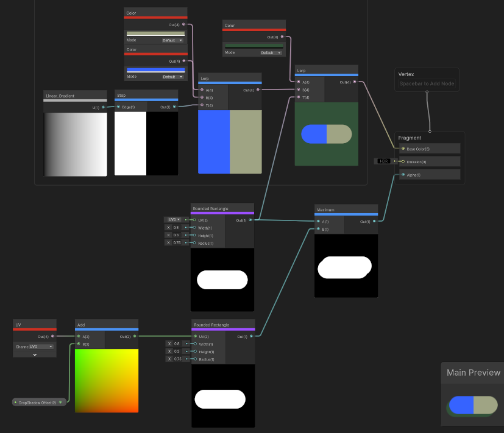
Task: Click the pill image in Main Preview
Action: click(472, 406)
